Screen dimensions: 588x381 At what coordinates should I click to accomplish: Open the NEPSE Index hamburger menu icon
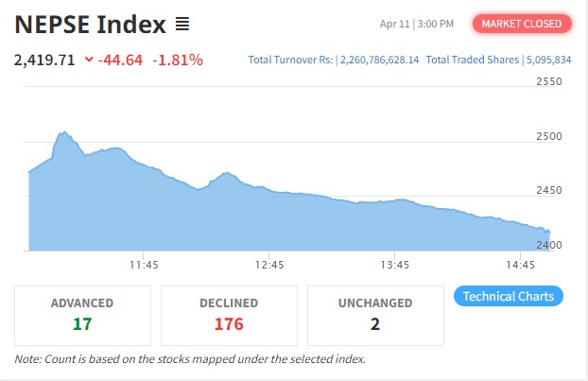point(182,24)
